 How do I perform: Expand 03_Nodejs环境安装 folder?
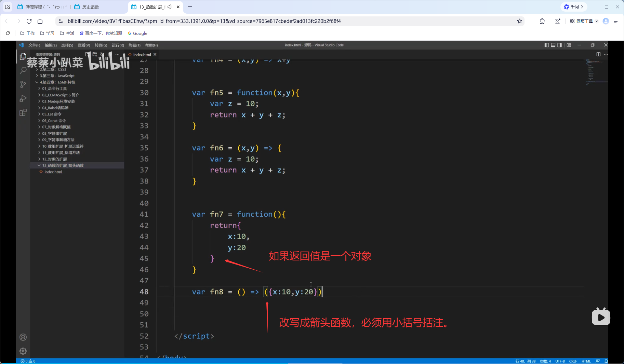77,102
